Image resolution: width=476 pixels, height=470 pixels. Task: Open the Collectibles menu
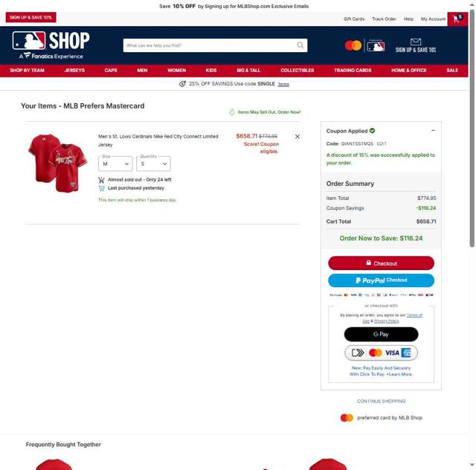(297, 71)
